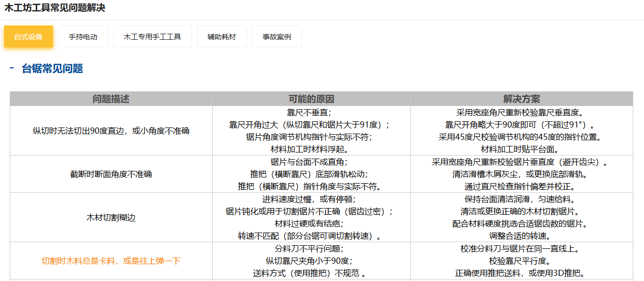Click the page title 木工坊工具常见问题解决
This screenshot has height=281, width=644.
pyautogui.click(x=55, y=8)
